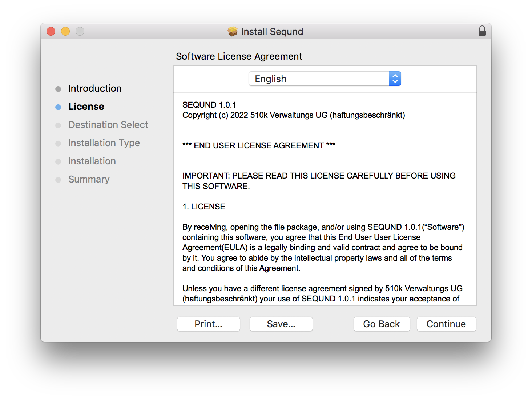Viewport: 532px width, 400px height.
Task: Click the "IMPORTANT: PLEASE READ THIS LICENSE" paragraph
Action: coord(319,181)
